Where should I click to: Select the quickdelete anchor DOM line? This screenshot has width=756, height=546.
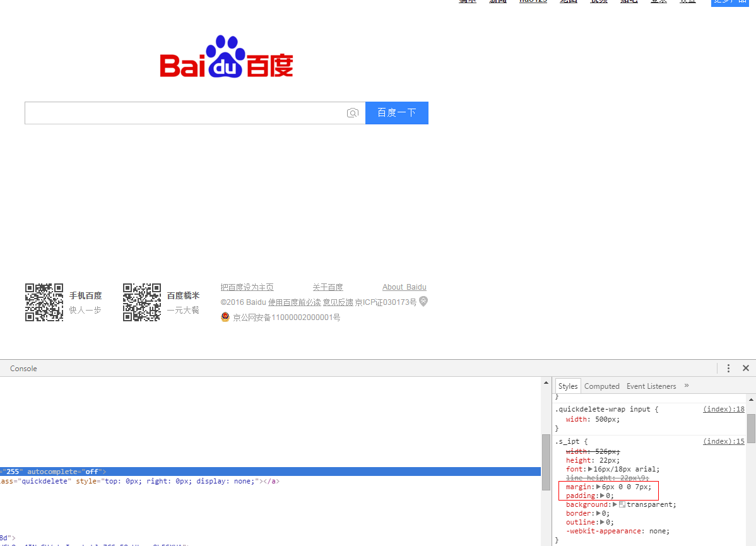tap(140, 482)
